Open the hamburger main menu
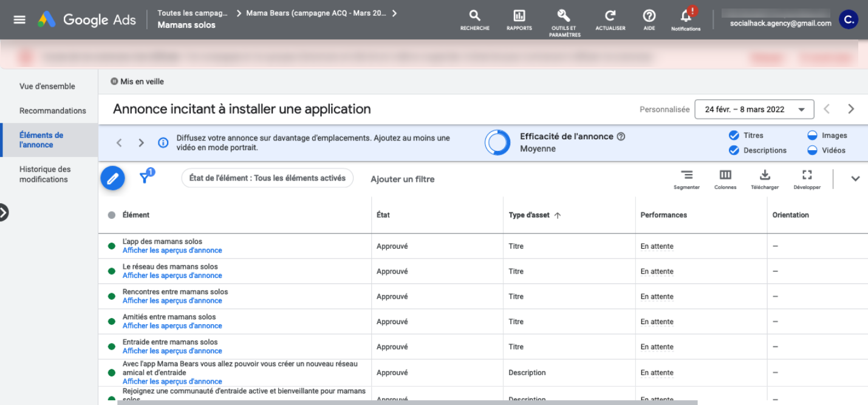Image resolution: width=868 pixels, height=405 pixels. pos(19,19)
